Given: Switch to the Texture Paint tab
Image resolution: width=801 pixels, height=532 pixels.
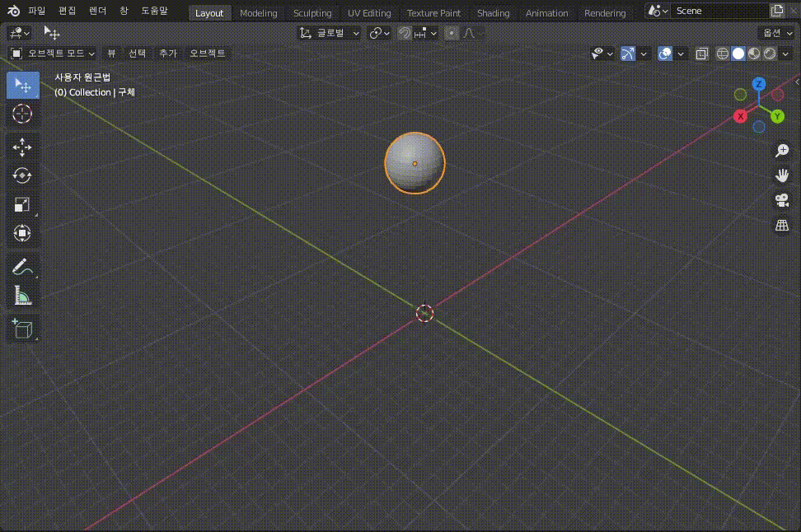Looking at the screenshot, I should (x=433, y=12).
